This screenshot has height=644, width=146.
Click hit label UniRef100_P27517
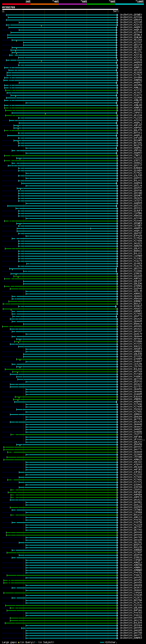(x=131, y=75)
